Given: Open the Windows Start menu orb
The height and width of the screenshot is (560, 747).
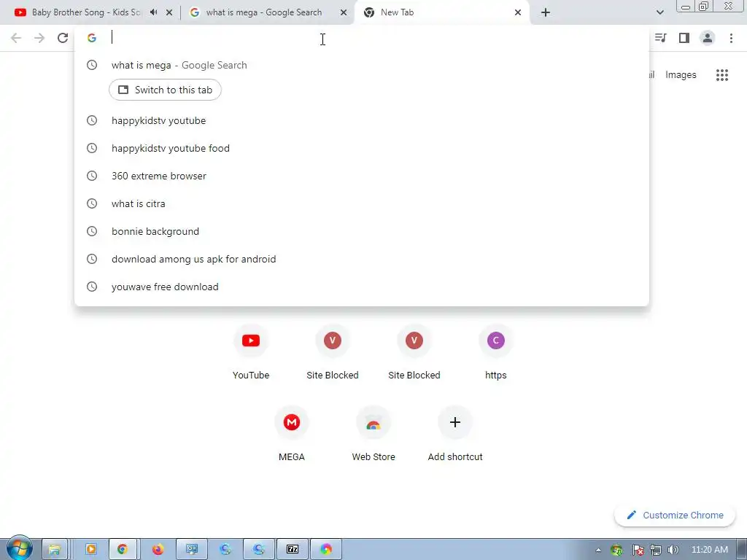Looking at the screenshot, I should [x=19, y=548].
